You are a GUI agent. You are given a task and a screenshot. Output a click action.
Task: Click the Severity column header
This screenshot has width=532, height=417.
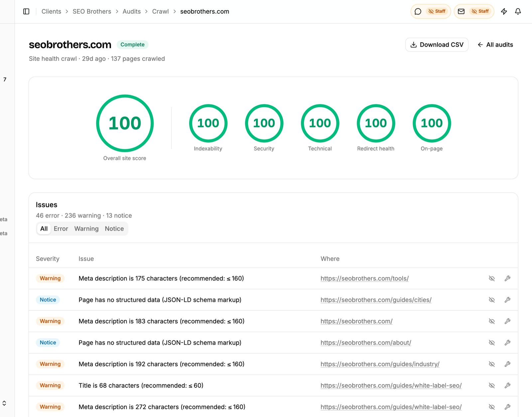pos(48,259)
